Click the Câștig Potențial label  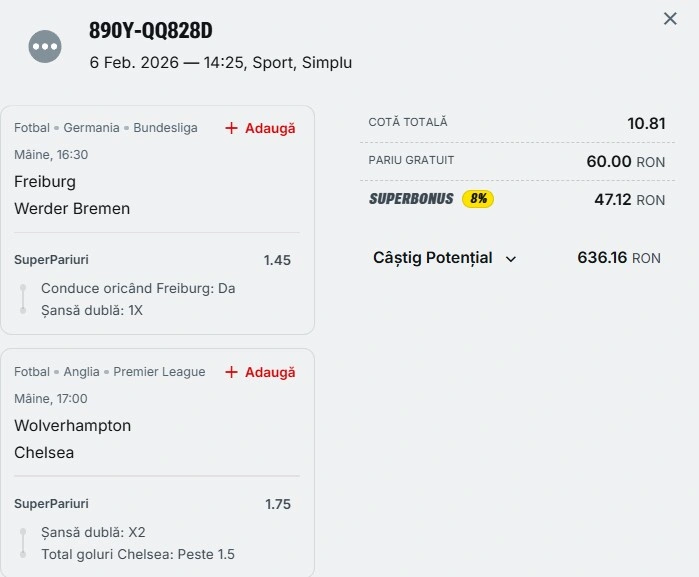[x=432, y=258]
